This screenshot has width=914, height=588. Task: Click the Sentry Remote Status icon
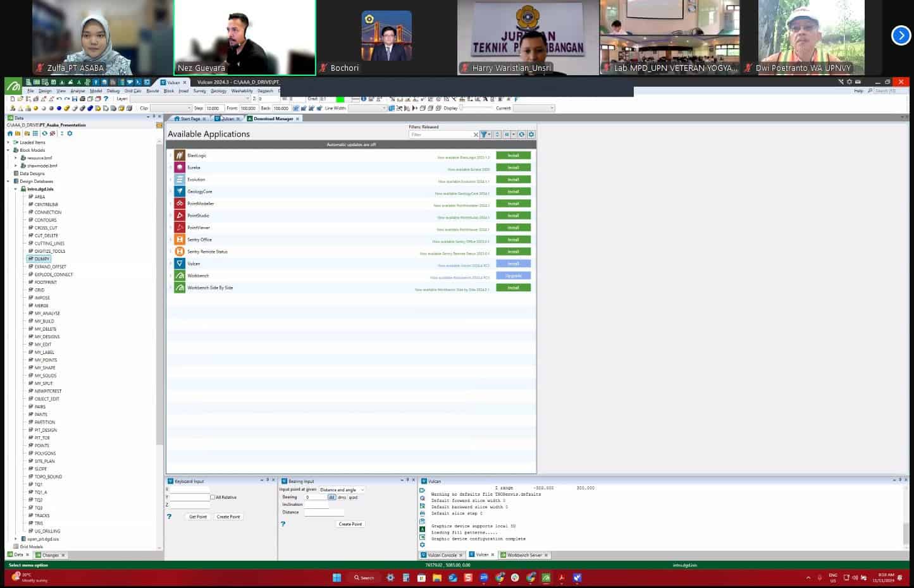tap(180, 252)
